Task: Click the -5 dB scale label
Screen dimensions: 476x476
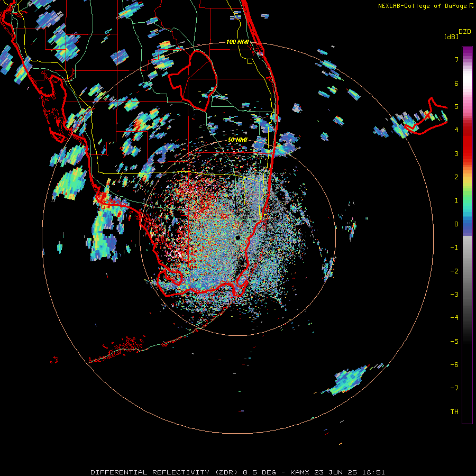Action: coord(454,342)
